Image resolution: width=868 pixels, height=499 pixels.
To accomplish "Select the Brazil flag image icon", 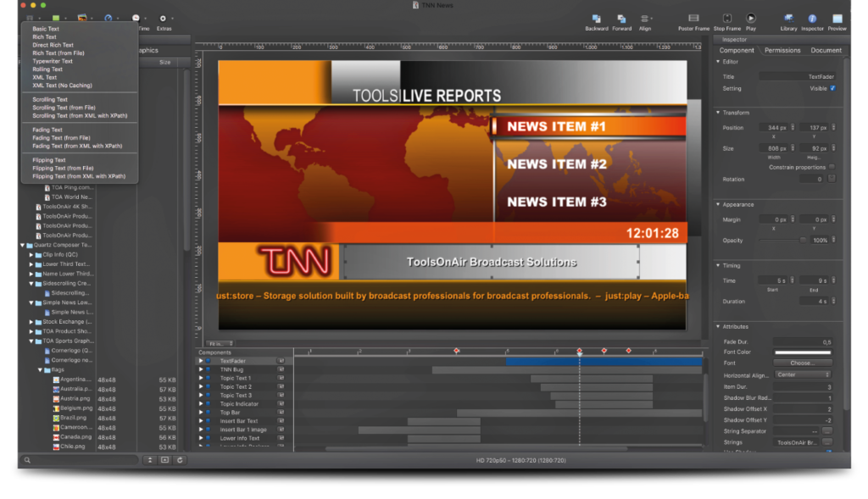I will click(56, 418).
